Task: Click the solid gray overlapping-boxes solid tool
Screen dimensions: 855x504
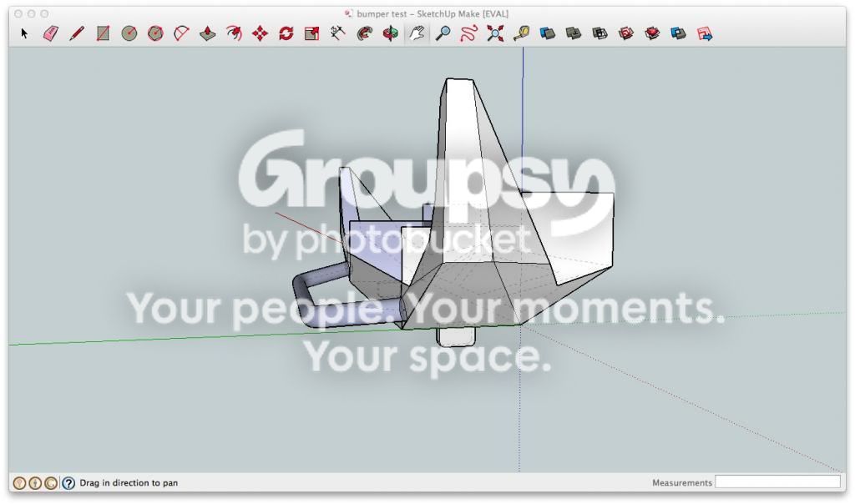Action: click(x=574, y=33)
